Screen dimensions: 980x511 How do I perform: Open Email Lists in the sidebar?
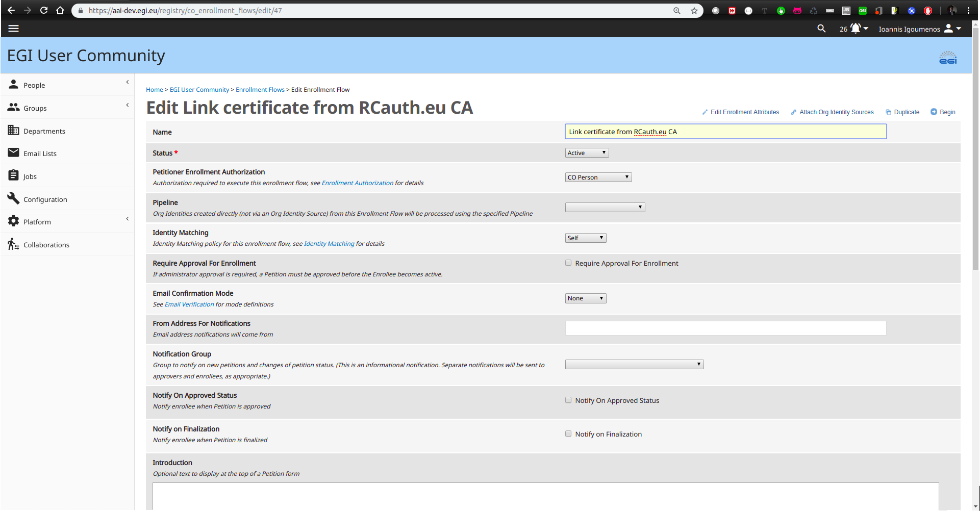point(40,154)
